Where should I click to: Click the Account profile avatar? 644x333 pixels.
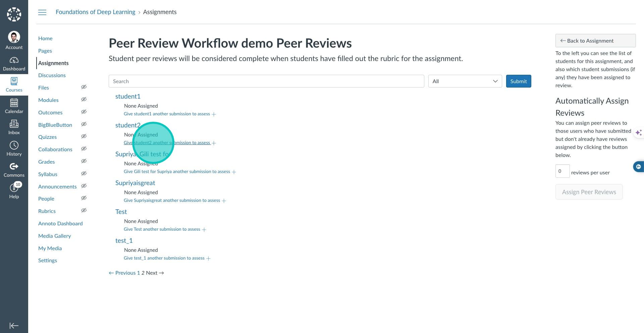pos(14,37)
